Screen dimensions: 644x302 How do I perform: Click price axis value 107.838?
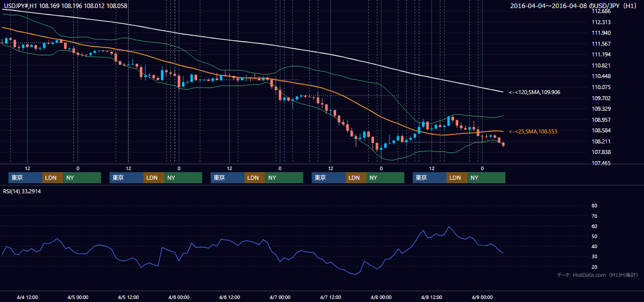point(601,153)
